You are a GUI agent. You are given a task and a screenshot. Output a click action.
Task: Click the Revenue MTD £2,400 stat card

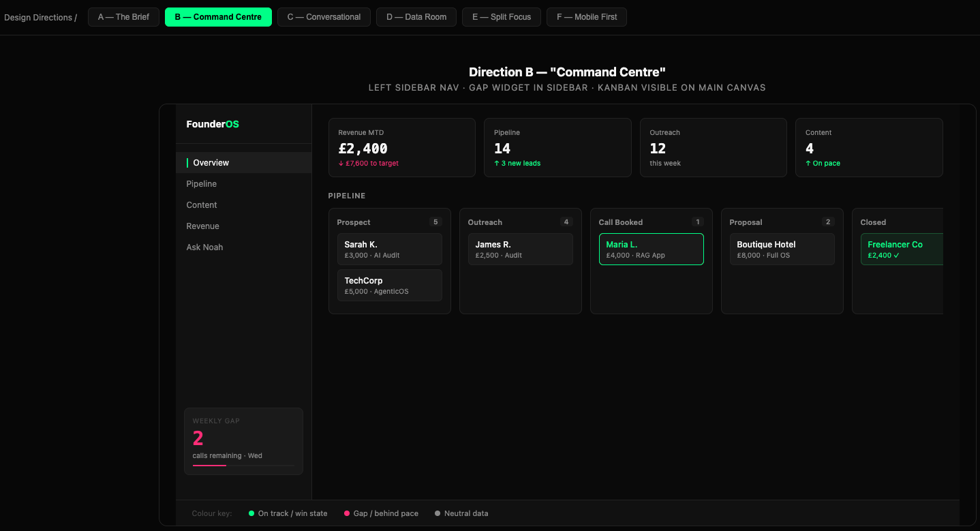click(402, 147)
